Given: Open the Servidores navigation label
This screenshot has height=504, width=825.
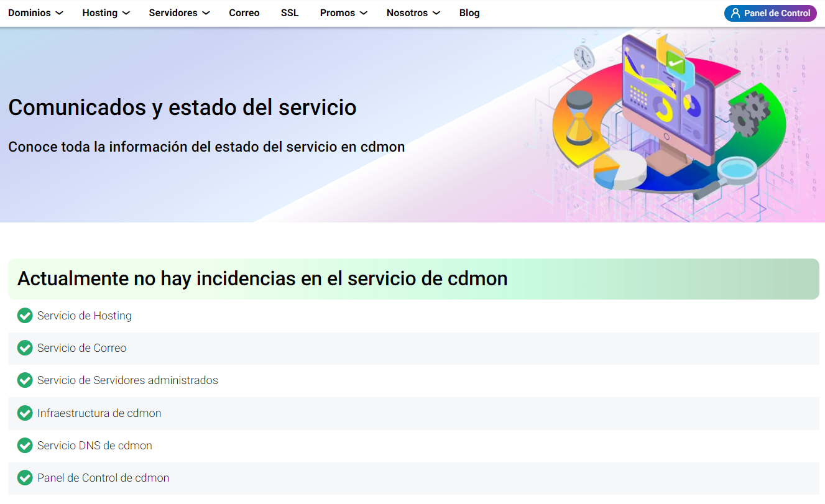Looking at the screenshot, I should 173,13.
